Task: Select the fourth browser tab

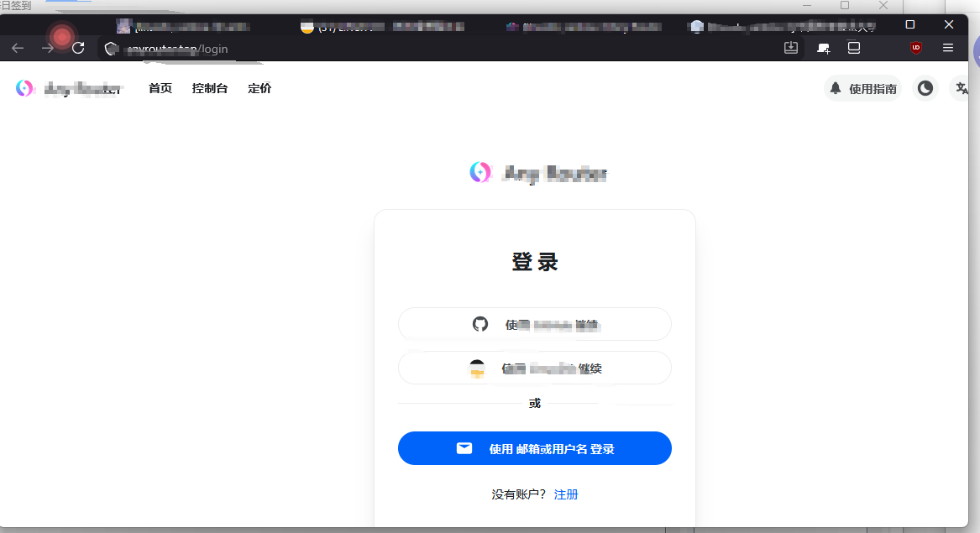Action: (781, 26)
